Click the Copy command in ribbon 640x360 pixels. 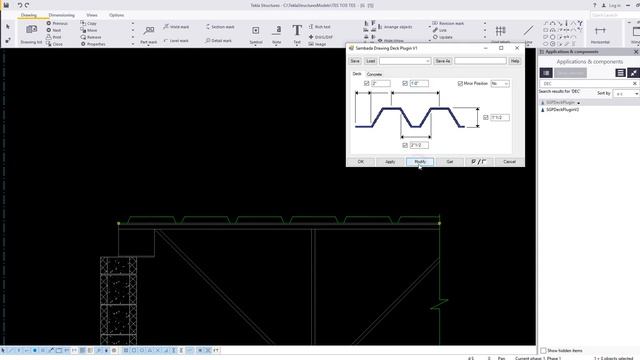click(x=89, y=23)
